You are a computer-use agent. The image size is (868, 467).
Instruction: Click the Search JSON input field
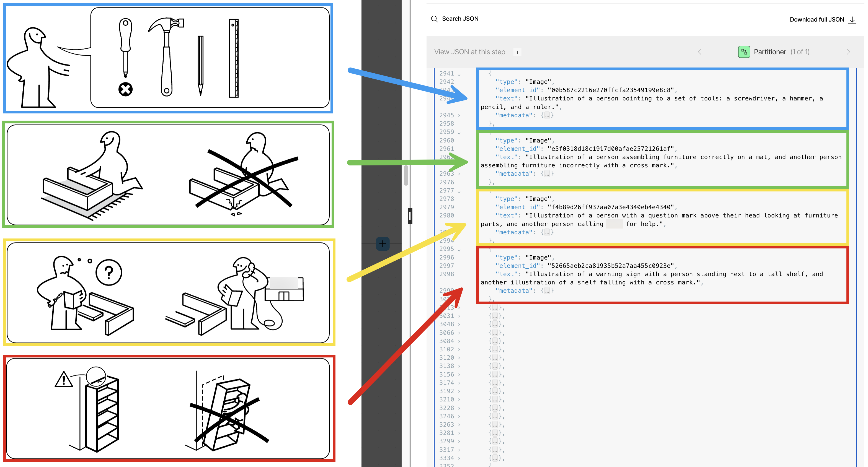460,19
